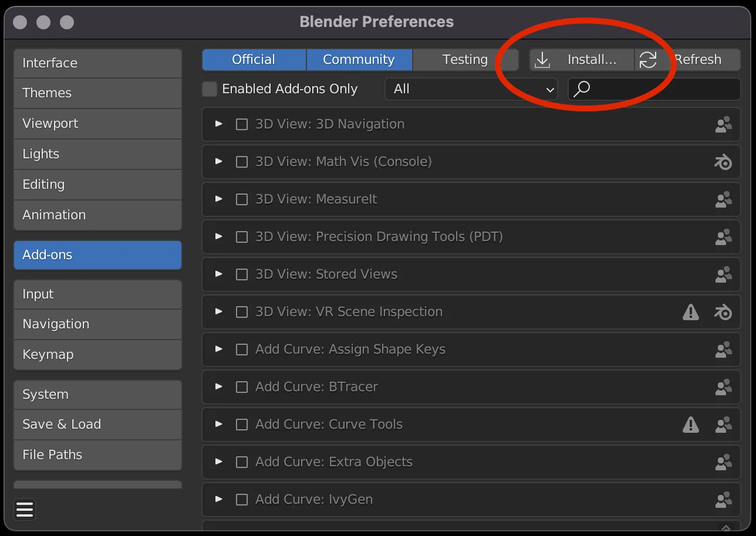
Task: Click the community icon on 3D Navigation row
Action: (x=723, y=124)
